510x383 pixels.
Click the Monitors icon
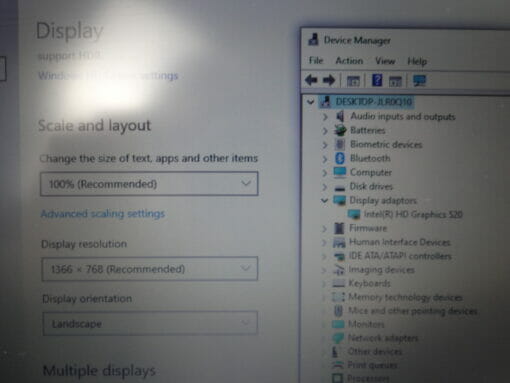[338, 324]
